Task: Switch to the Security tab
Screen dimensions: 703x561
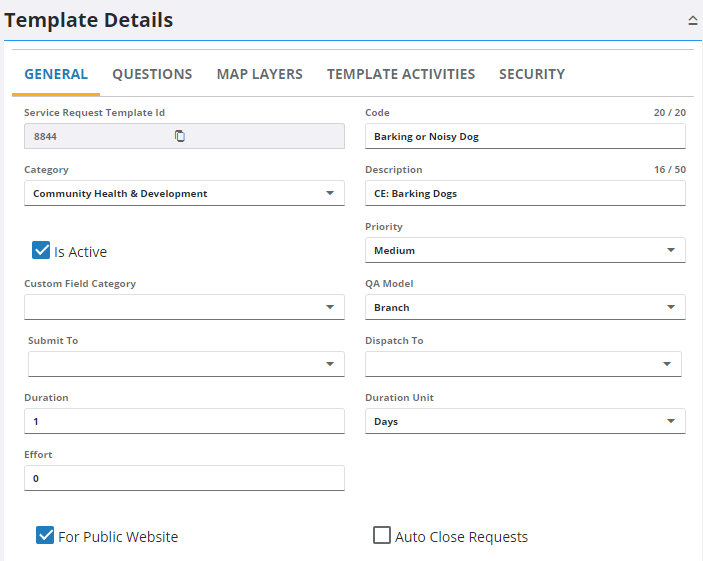Action: [x=531, y=74]
